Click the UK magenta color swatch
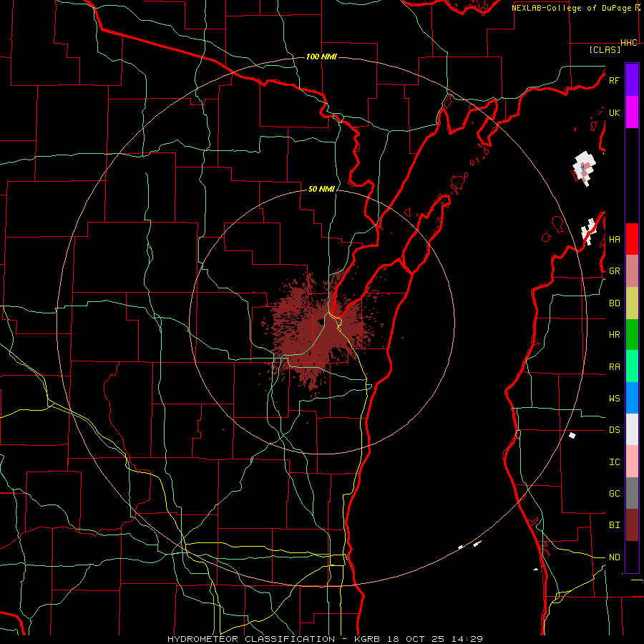Image resolution: width=644 pixels, height=644 pixels. pos(632,112)
